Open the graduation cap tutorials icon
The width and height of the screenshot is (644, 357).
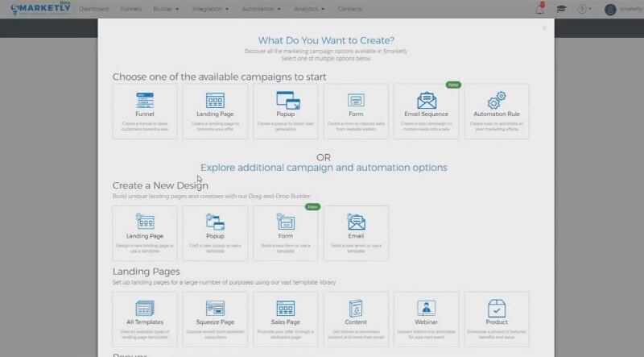tap(561, 9)
